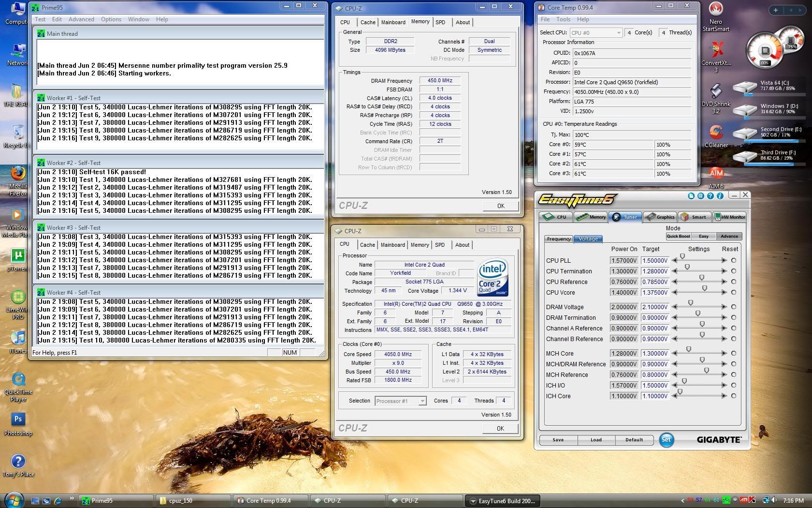Click the Windows Start orb
The width and height of the screenshot is (812, 508).
pyautogui.click(x=13, y=500)
